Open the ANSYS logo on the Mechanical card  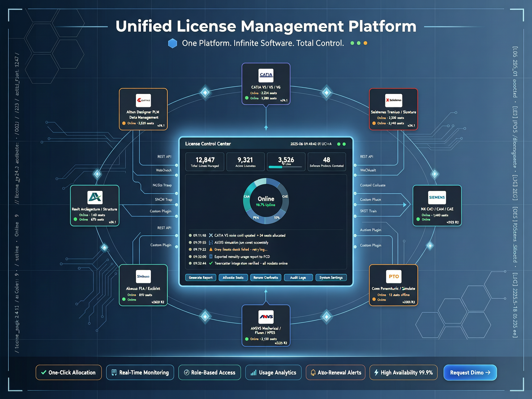266,317
